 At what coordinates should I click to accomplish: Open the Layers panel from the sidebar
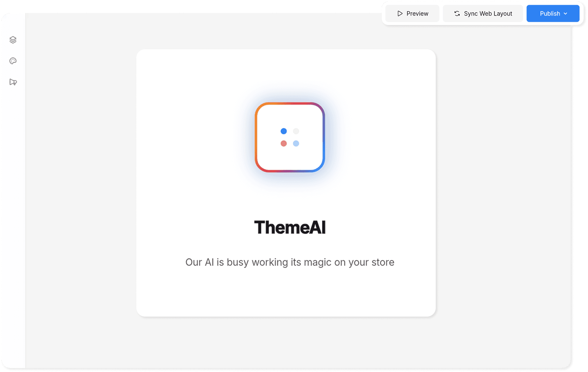click(x=13, y=40)
